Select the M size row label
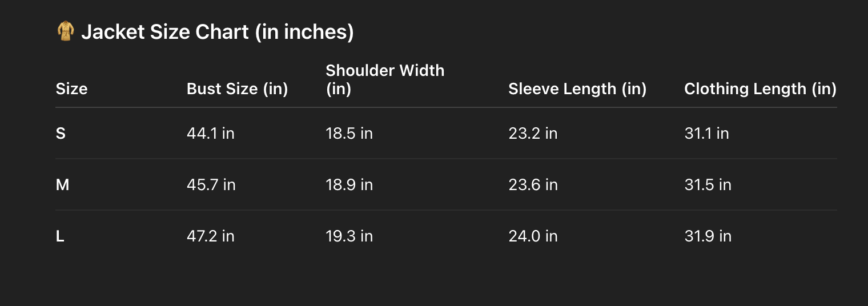Viewport: 868px width, 306px height. [x=62, y=185]
